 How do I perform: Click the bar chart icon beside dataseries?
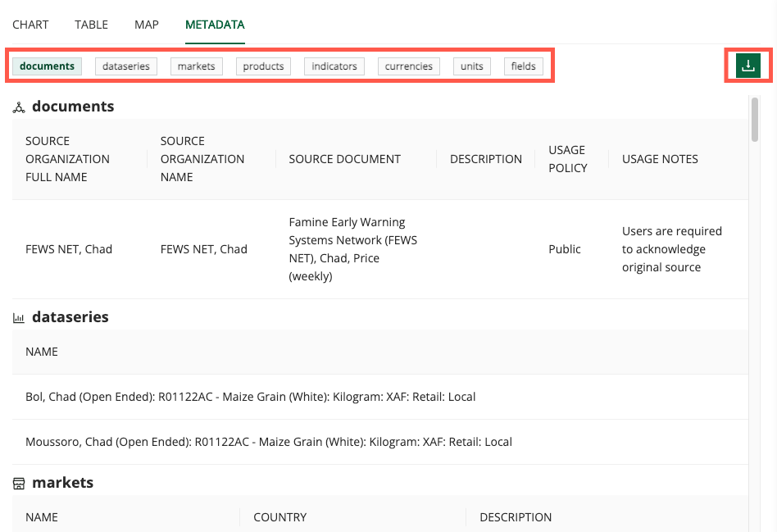point(17,316)
